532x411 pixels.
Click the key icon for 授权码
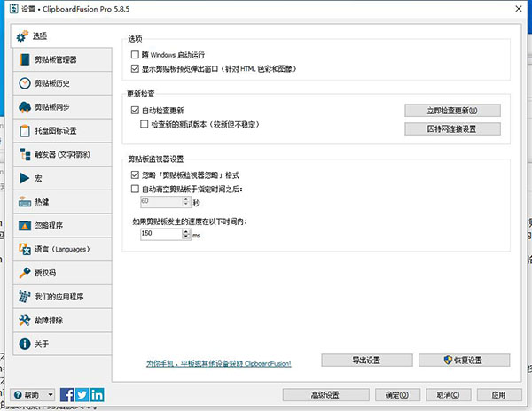(25, 273)
